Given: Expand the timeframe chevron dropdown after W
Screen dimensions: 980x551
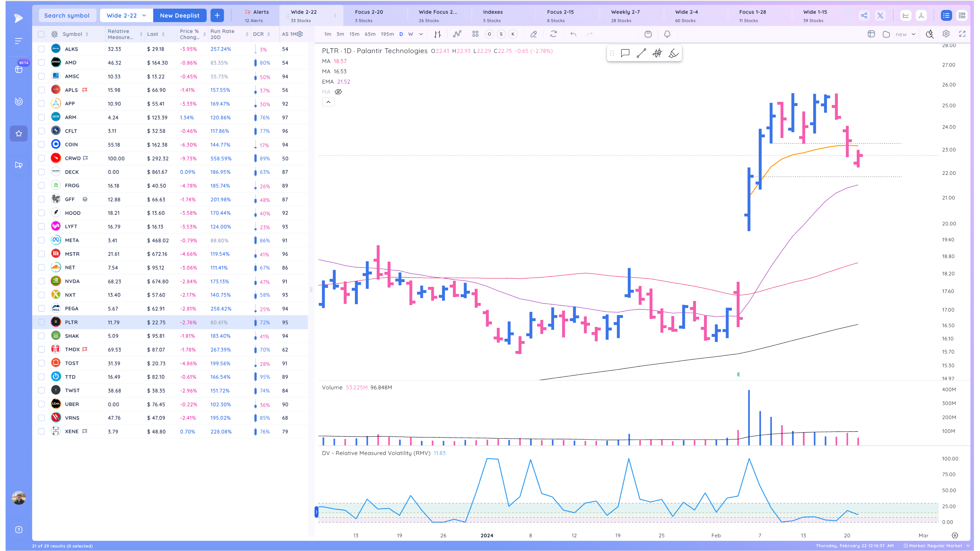Looking at the screenshot, I should click(421, 34).
